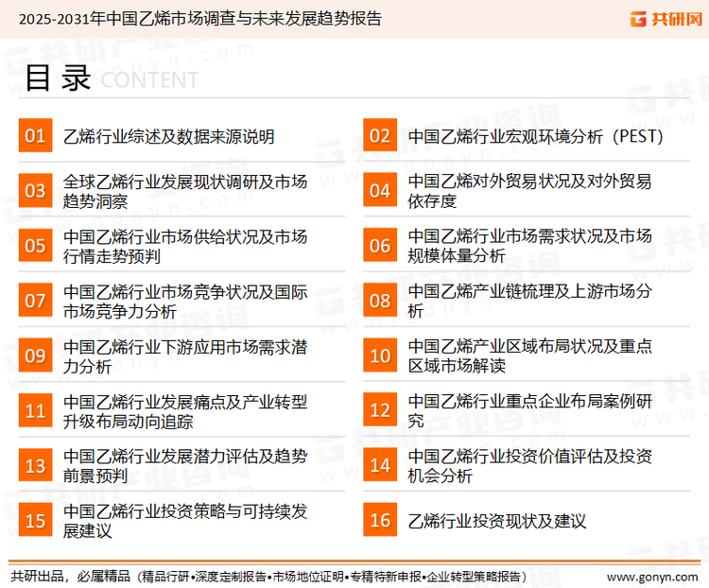Click footer slogan 共研出品，必属精品
The width and height of the screenshot is (709, 588).
(x=71, y=577)
